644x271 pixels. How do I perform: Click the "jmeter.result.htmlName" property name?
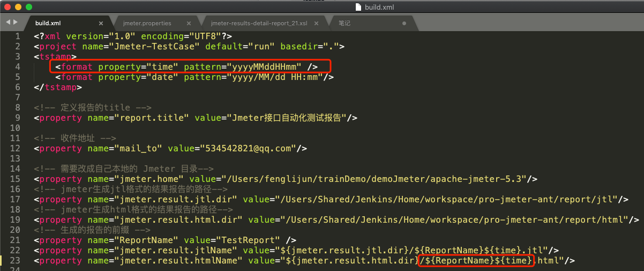[178, 260]
